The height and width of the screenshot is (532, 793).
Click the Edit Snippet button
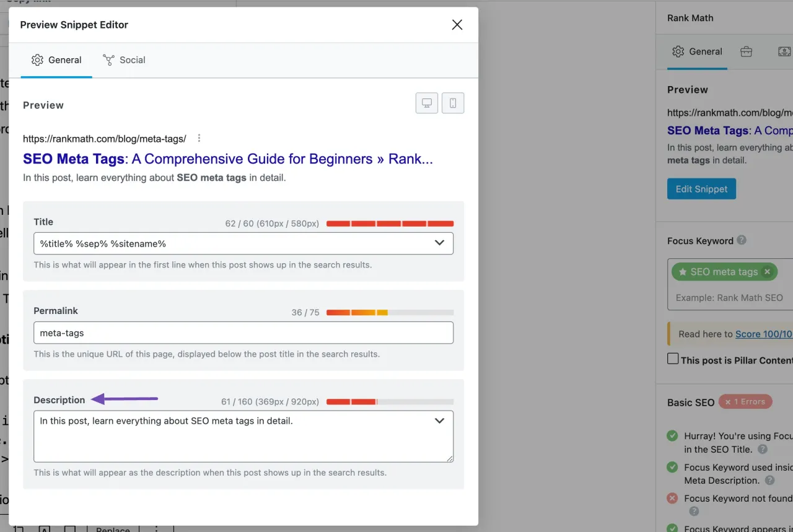point(701,189)
